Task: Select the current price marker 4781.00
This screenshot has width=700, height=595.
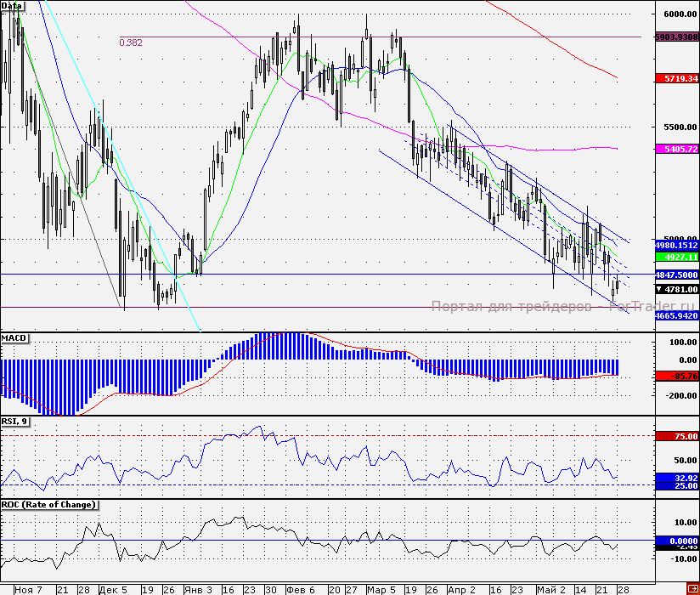Action: pyautogui.click(x=676, y=289)
